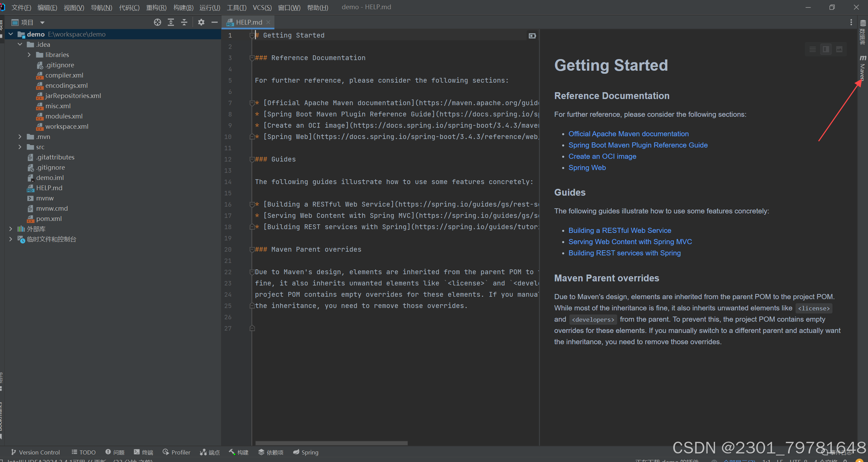Click the Spring Web preview link

587,168
